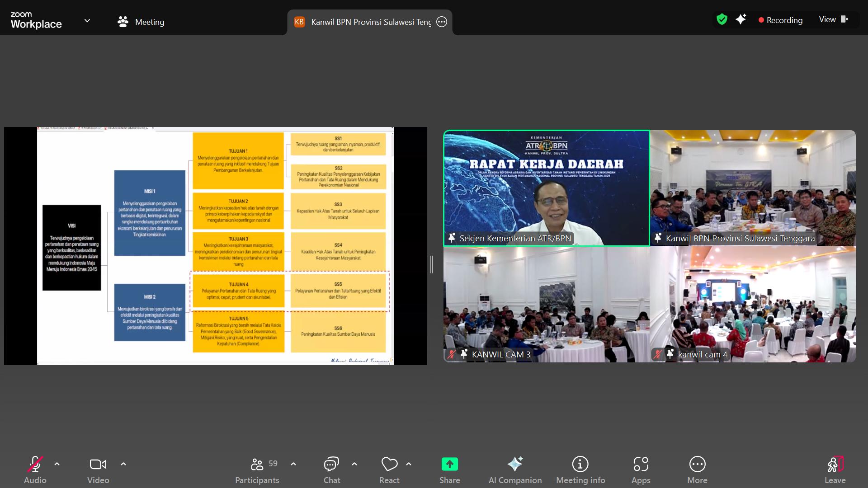This screenshot has height=488, width=868.
Task: Click the React heart icon
Action: (389, 464)
